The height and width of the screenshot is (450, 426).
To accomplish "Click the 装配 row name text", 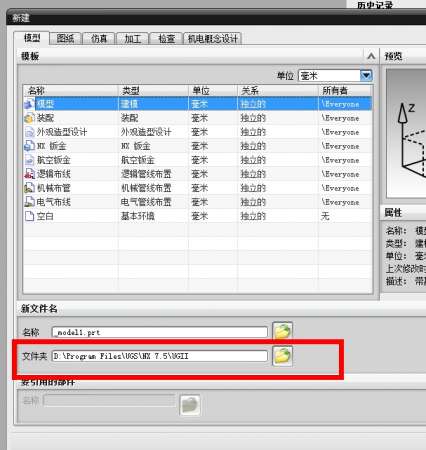I will tap(45, 118).
